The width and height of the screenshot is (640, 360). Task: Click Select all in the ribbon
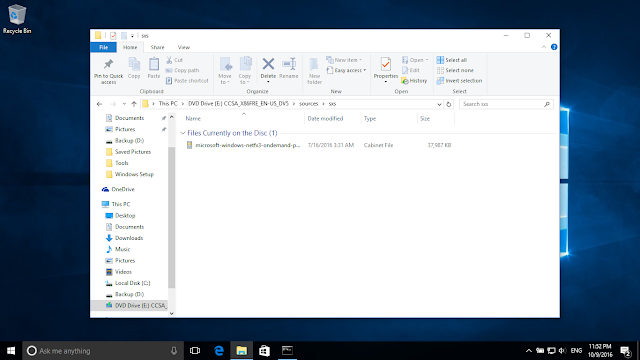pyautogui.click(x=452, y=60)
